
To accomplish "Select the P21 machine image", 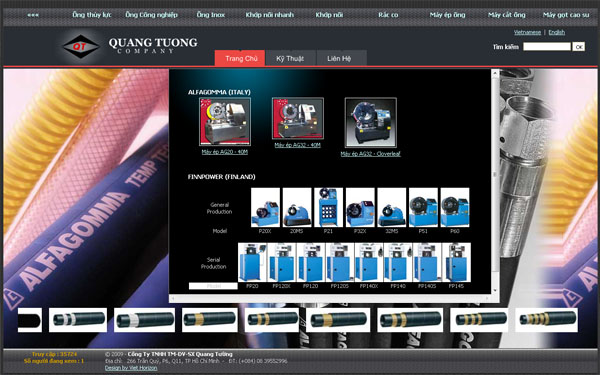I will tap(328, 207).
